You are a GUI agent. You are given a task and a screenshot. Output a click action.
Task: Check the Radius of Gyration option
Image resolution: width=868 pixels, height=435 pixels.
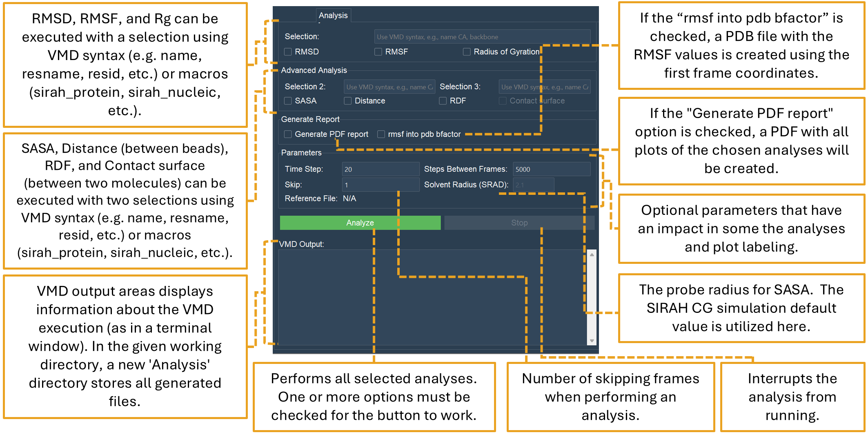click(467, 52)
